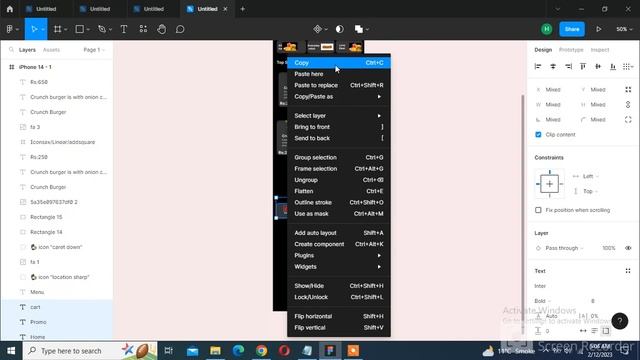The width and height of the screenshot is (640, 360).
Task: Open Windows Start menu
Action: pos(11,351)
